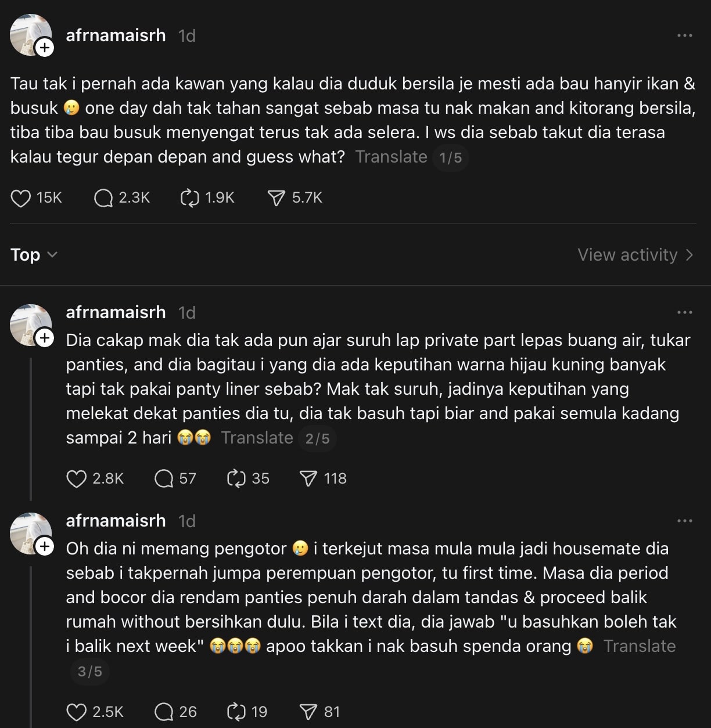
Task: Select the 1/5 page indicator
Action: coord(450,157)
